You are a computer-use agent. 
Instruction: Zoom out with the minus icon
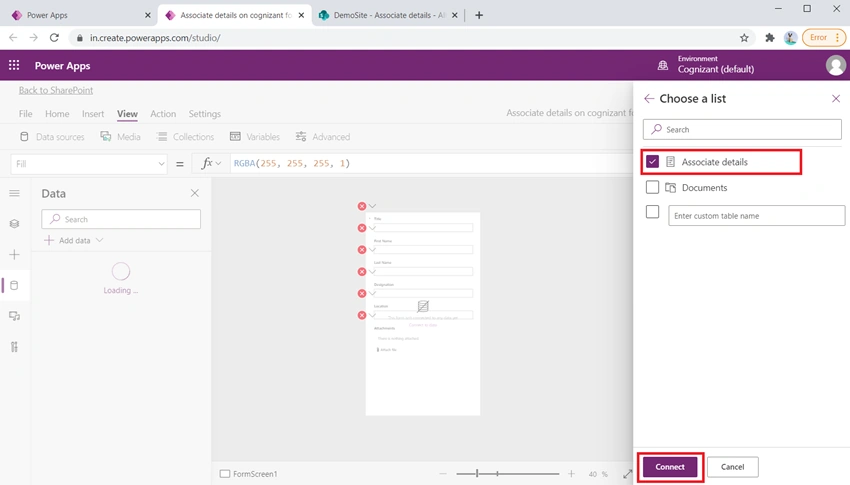443,474
